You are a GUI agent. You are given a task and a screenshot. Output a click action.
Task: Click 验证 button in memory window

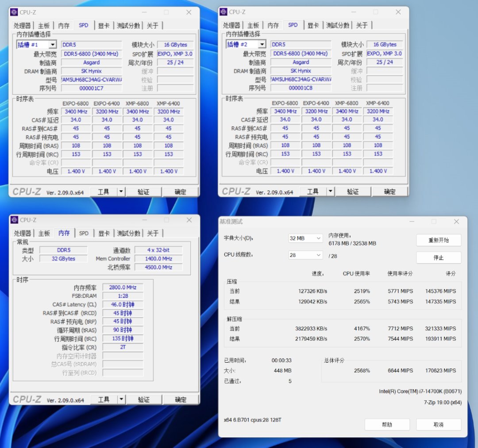point(143,400)
